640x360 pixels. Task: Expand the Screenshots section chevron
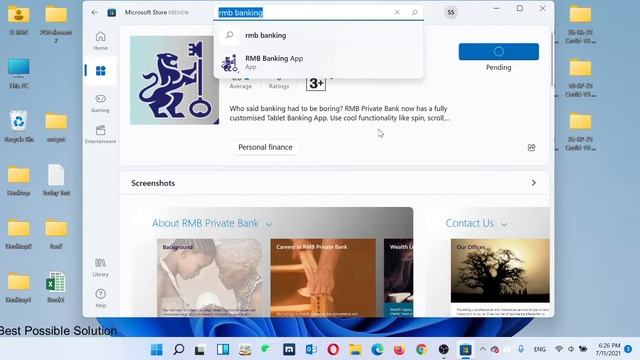(533, 183)
